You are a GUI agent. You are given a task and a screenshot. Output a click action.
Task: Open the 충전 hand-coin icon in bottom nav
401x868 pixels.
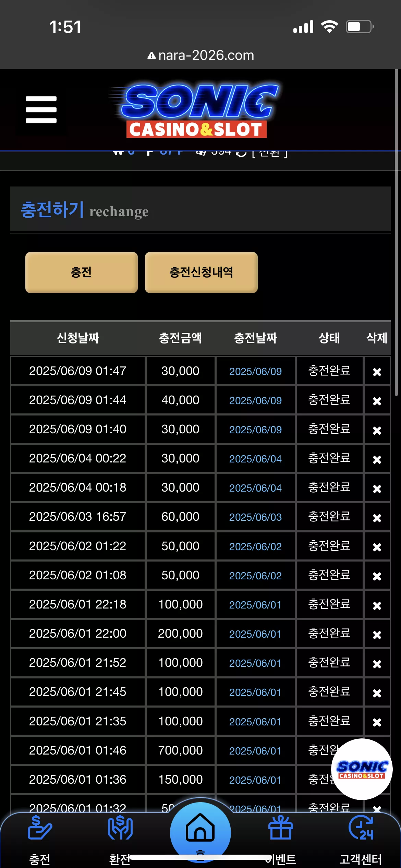[x=40, y=828]
